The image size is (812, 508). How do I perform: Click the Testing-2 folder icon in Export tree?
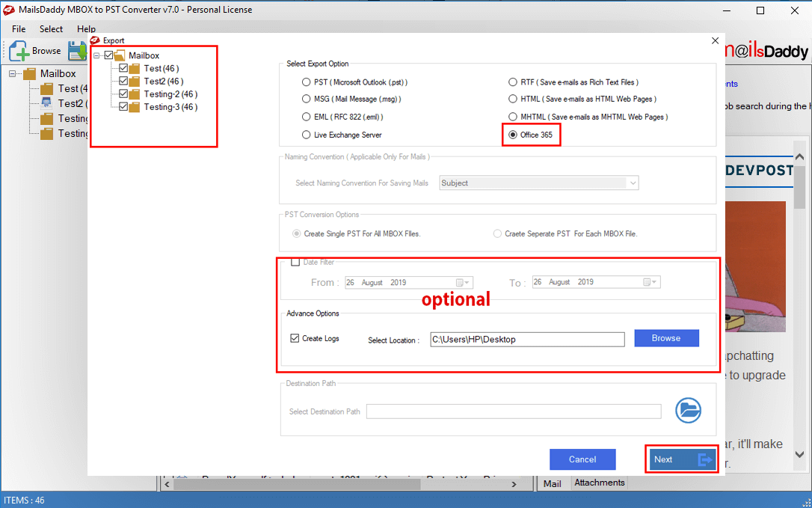tap(135, 94)
